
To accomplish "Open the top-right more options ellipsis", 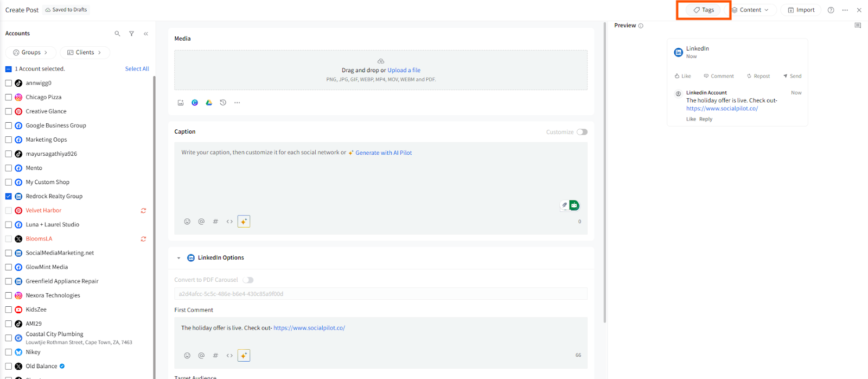I will 845,10.
